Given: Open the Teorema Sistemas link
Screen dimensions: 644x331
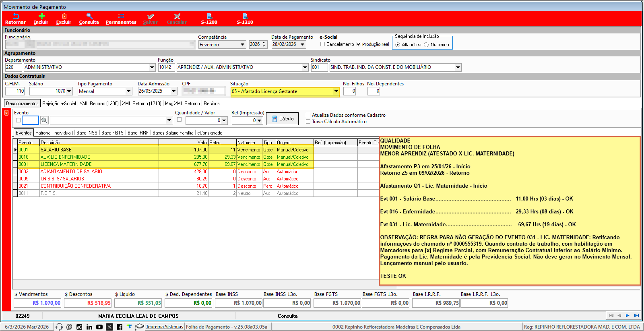Looking at the screenshot, I should click(x=164, y=327).
